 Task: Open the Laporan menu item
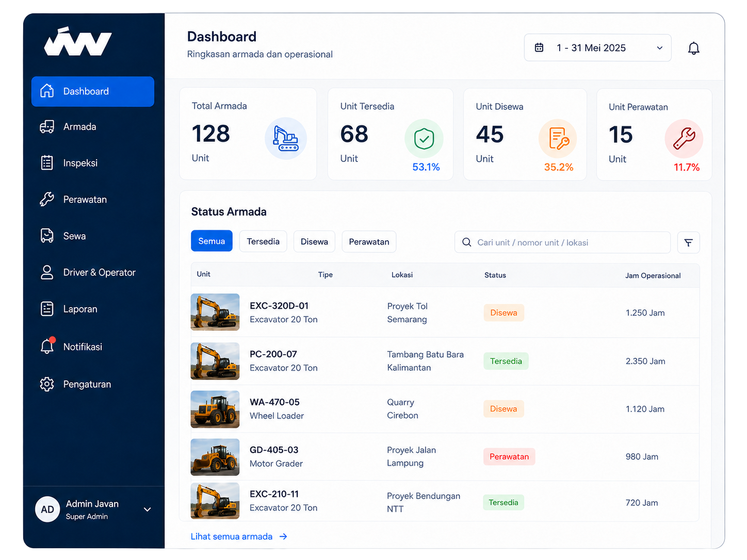click(93, 309)
